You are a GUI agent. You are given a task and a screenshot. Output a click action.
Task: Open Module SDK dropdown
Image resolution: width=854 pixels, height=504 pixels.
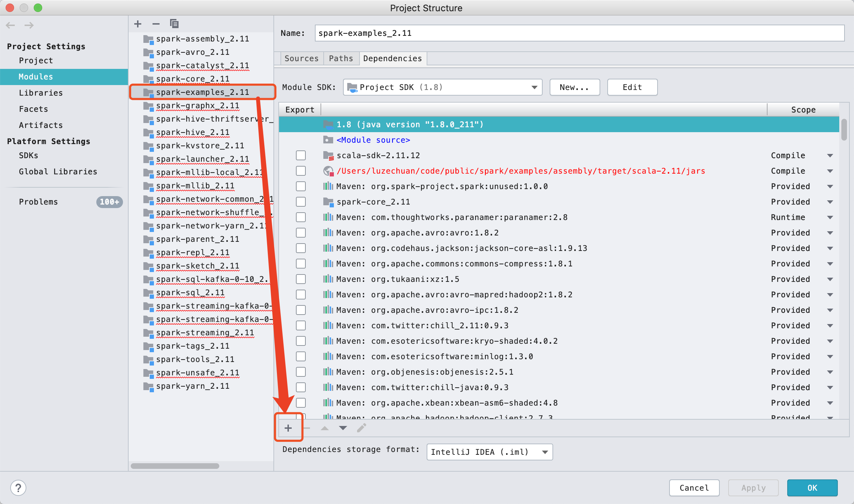tap(443, 87)
